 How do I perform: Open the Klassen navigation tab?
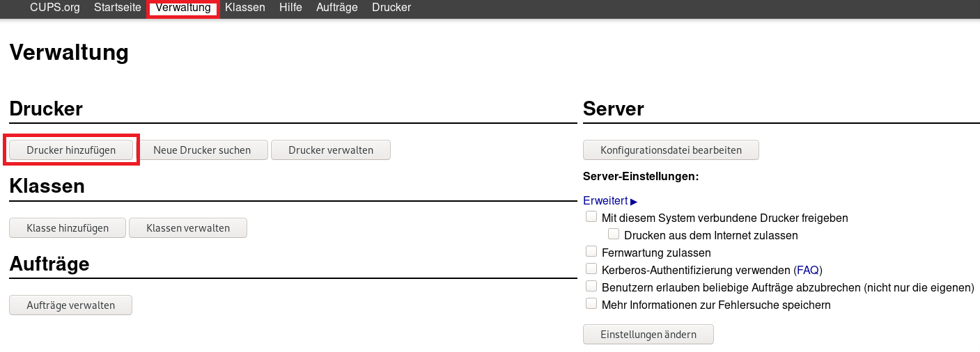coord(245,8)
